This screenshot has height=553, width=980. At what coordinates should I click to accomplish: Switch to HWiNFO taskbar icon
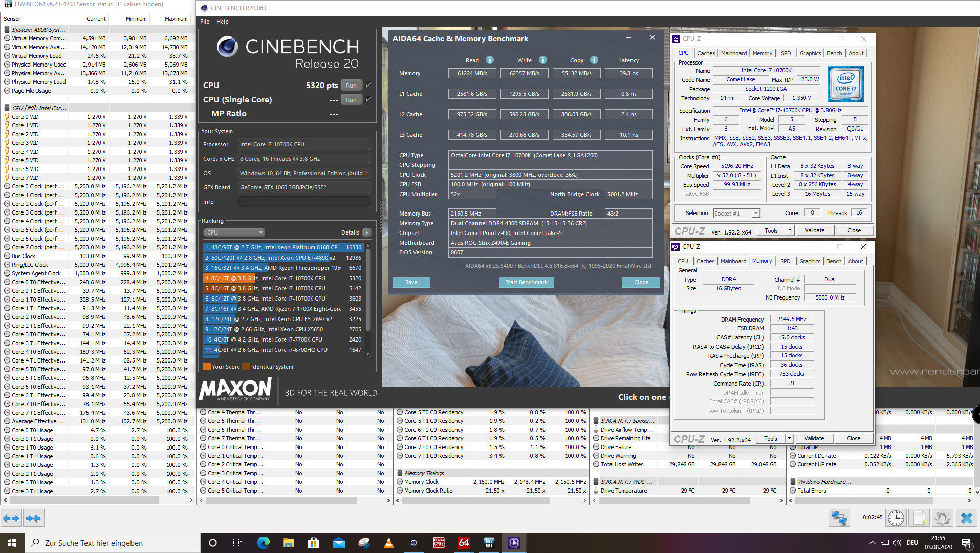click(x=489, y=543)
